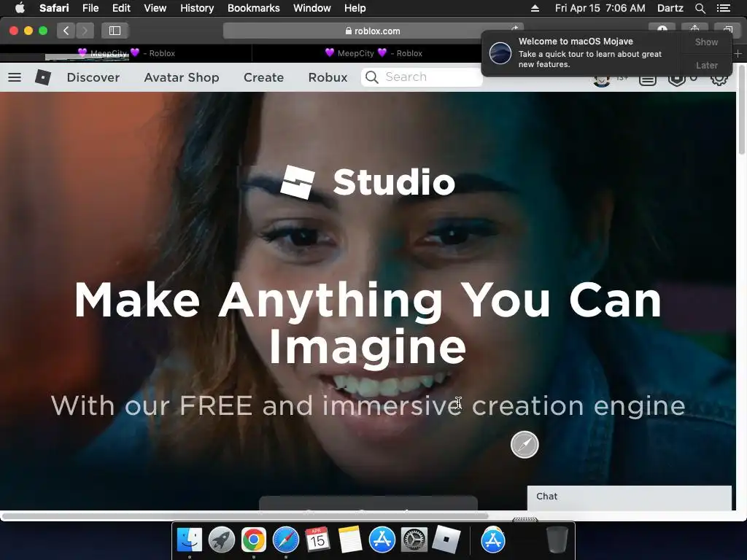This screenshot has height=560, width=747.
Task: Go to the Discover page
Action: click(93, 77)
